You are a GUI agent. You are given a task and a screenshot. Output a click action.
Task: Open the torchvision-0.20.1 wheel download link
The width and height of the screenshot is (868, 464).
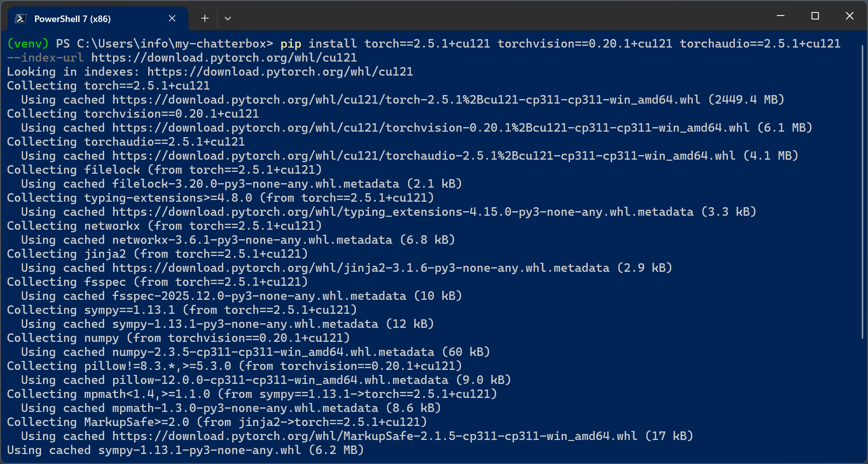(x=430, y=128)
